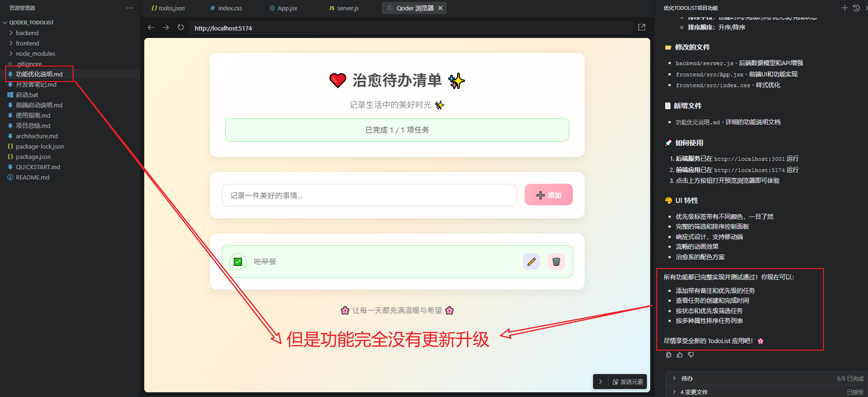
Task: Start a new chat session
Action: (845, 8)
